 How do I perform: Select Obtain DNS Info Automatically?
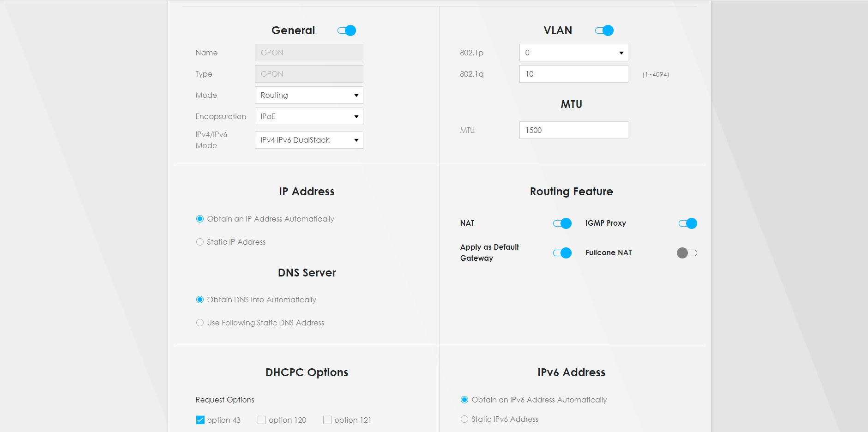[x=200, y=300]
